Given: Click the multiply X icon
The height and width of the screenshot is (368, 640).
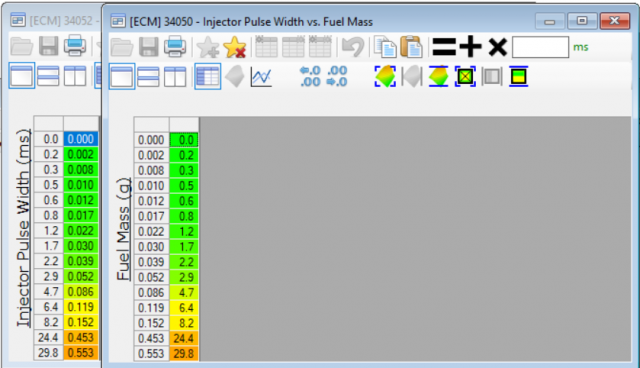Looking at the screenshot, I should (x=498, y=47).
